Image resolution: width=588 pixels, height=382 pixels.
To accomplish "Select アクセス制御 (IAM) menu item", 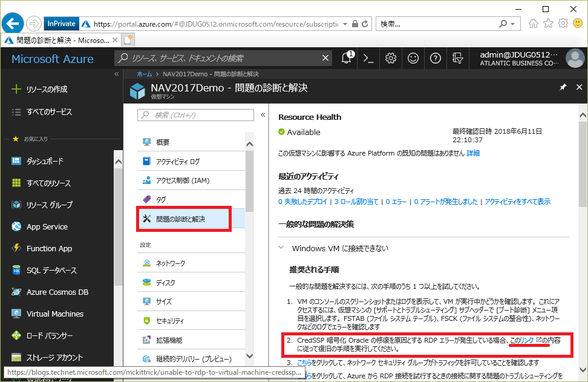I will 191,180.
